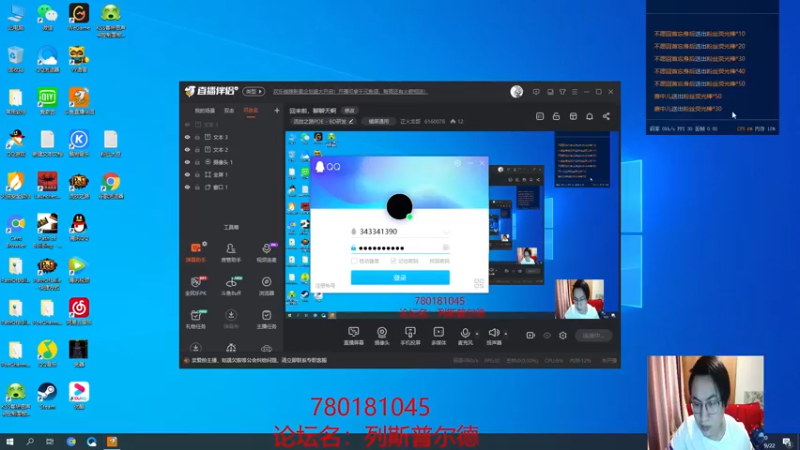The height and width of the screenshot is (450, 800).
Task: Open Task View in taskbar
Action: [50, 441]
